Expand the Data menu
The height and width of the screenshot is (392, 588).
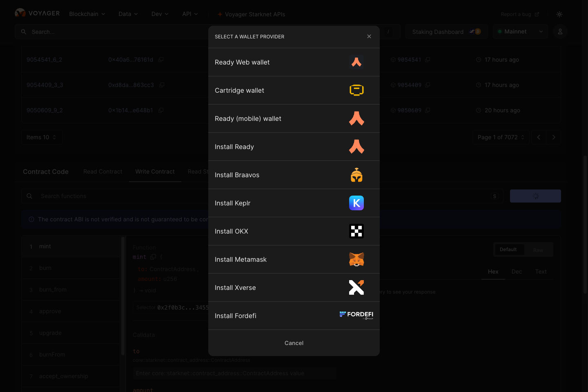click(x=128, y=14)
